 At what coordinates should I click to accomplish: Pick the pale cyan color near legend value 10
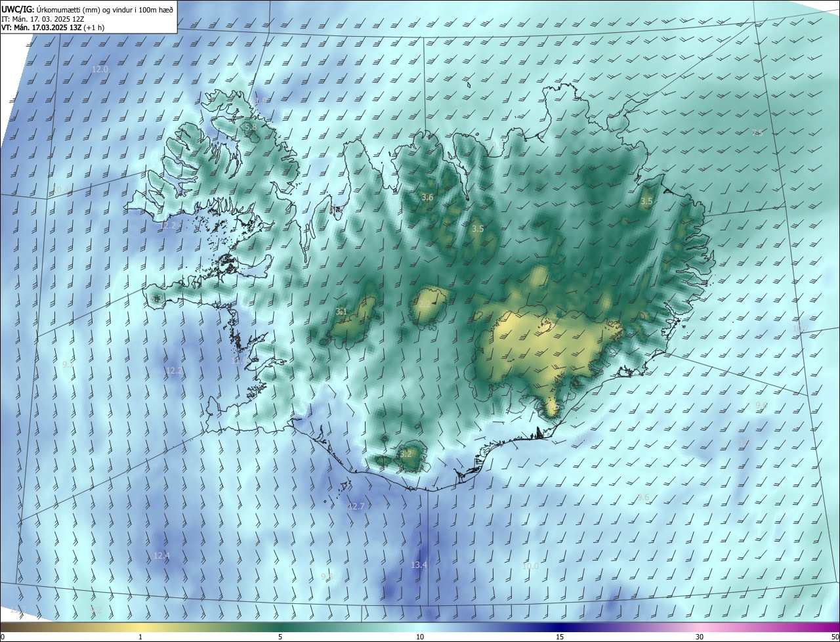click(420, 627)
